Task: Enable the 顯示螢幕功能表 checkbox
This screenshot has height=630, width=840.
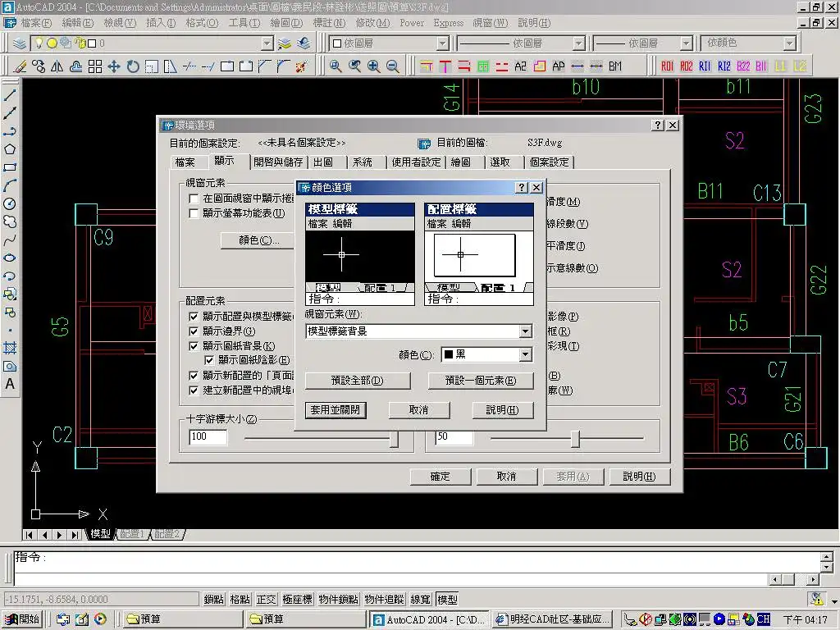Action: 194,214
